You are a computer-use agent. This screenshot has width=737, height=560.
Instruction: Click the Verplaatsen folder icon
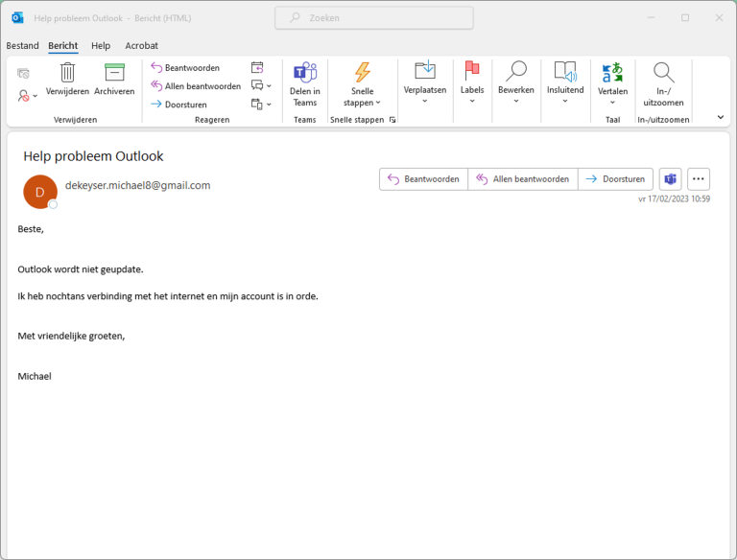tap(425, 70)
